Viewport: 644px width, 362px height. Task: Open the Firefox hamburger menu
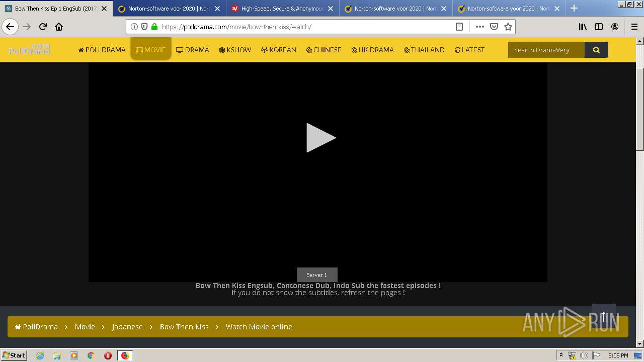634,27
